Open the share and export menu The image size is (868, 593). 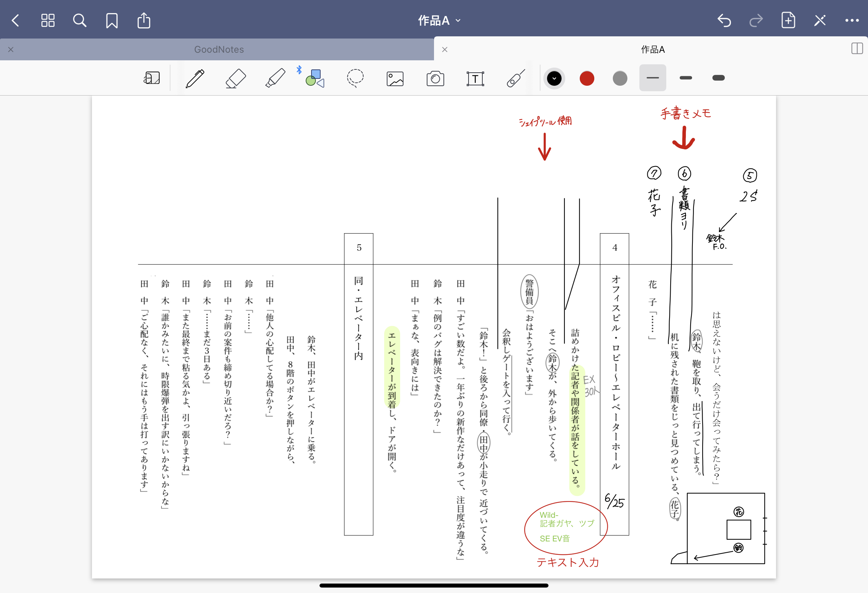coord(144,20)
